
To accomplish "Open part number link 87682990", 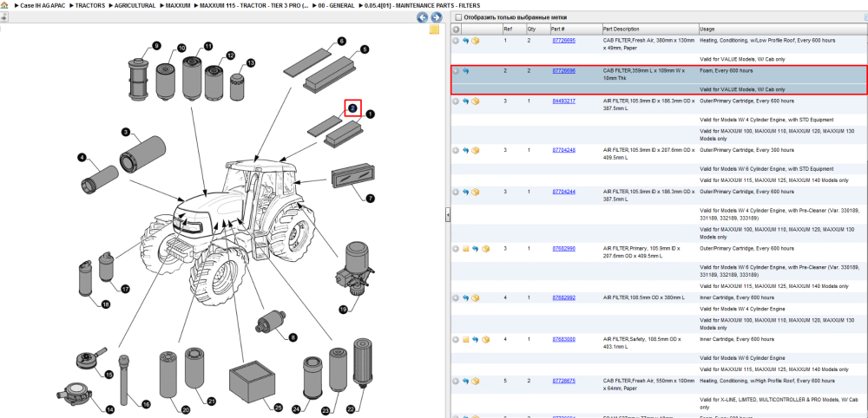I will pyautogui.click(x=563, y=249).
